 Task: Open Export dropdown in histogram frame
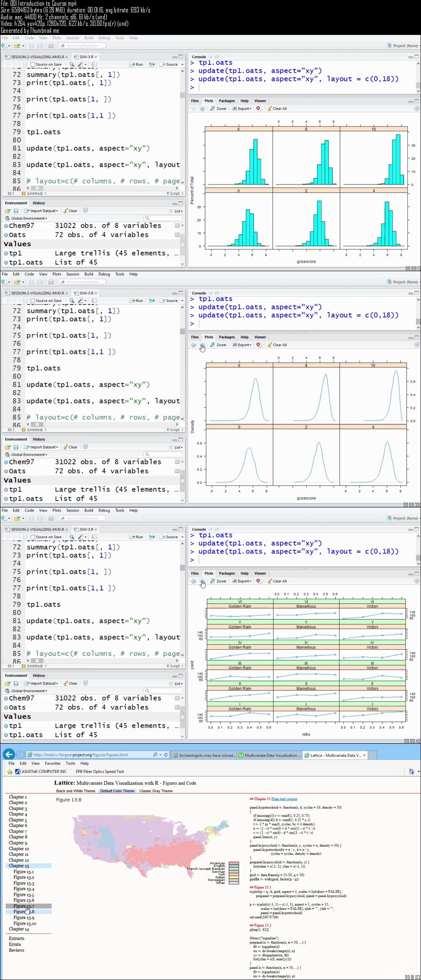[242, 109]
